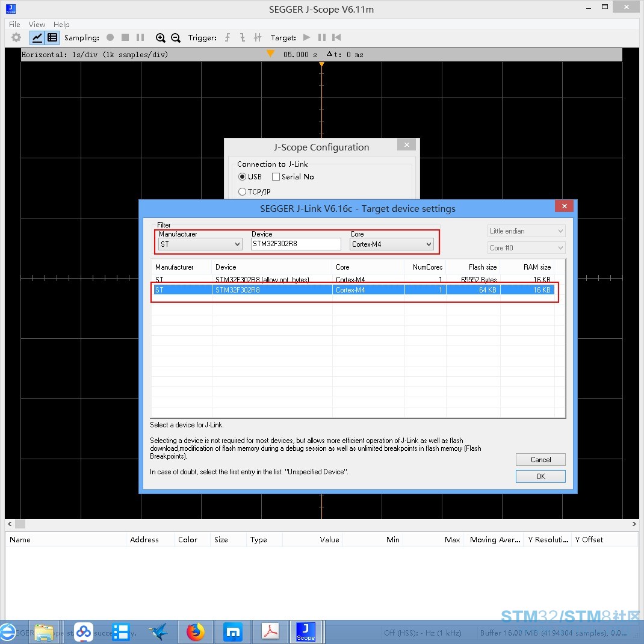Image resolution: width=644 pixels, height=644 pixels.
Task: Open Baidu cloud app from the taskbar
Action: (84, 632)
